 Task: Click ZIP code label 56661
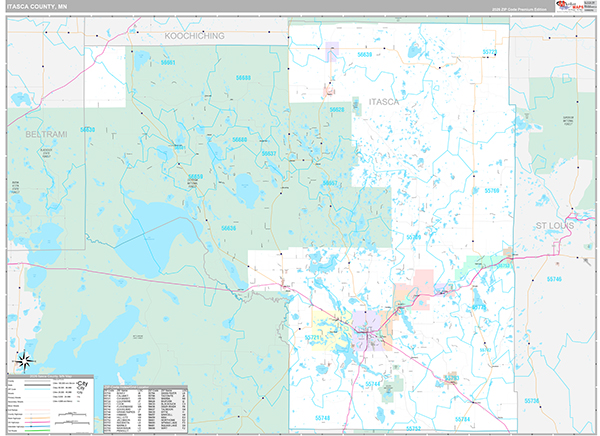click(168, 62)
